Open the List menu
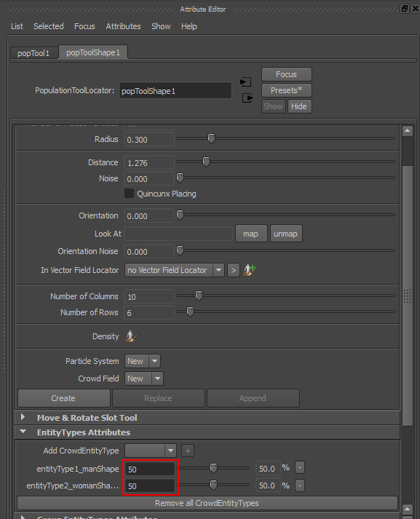Viewport: 420px width, 519px height. [17, 26]
